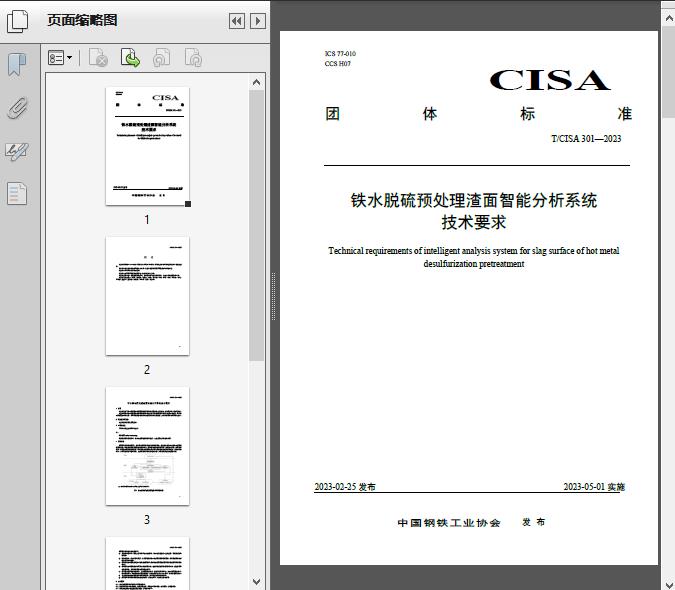This screenshot has width=675, height=590.
Task: Click the '2023-02-25 发布' date
Action: point(345,487)
